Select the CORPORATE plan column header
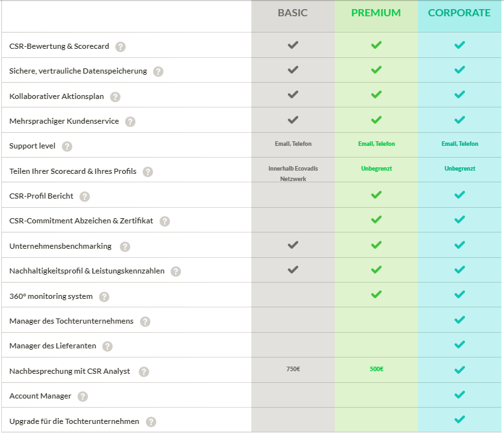 (459, 13)
